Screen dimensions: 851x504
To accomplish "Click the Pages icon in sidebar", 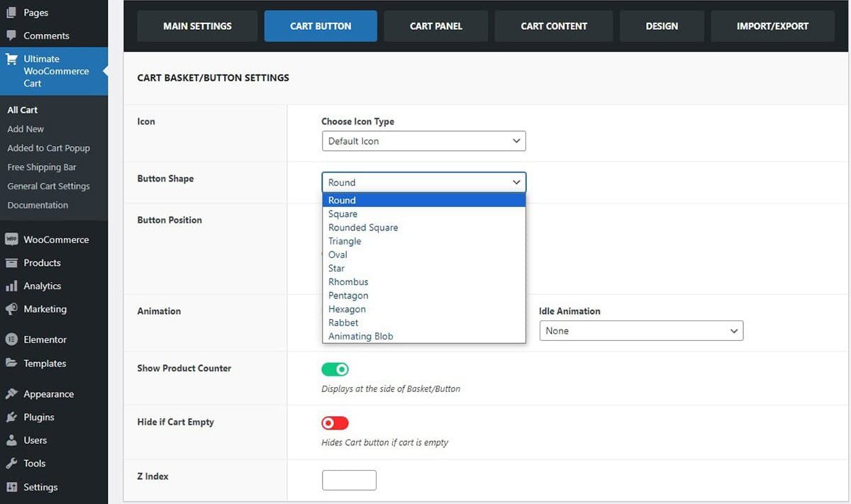I will pyautogui.click(x=11, y=13).
